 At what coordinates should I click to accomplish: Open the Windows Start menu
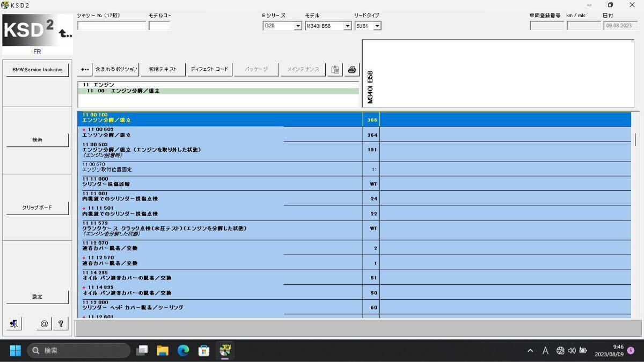[x=15, y=351]
